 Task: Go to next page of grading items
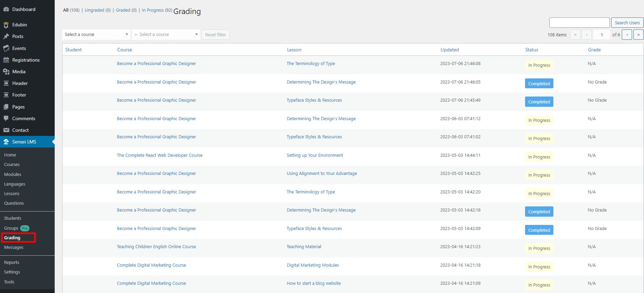point(627,35)
